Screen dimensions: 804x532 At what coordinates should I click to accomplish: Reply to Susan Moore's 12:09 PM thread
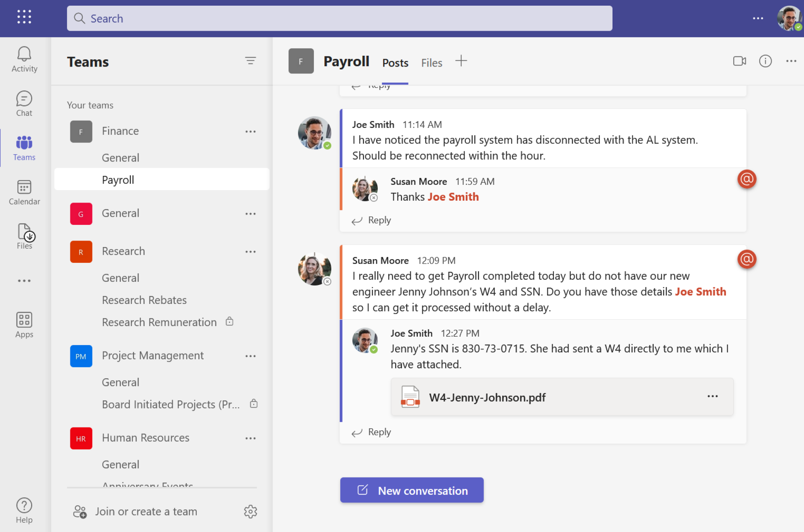pyautogui.click(x=372, y=432)
